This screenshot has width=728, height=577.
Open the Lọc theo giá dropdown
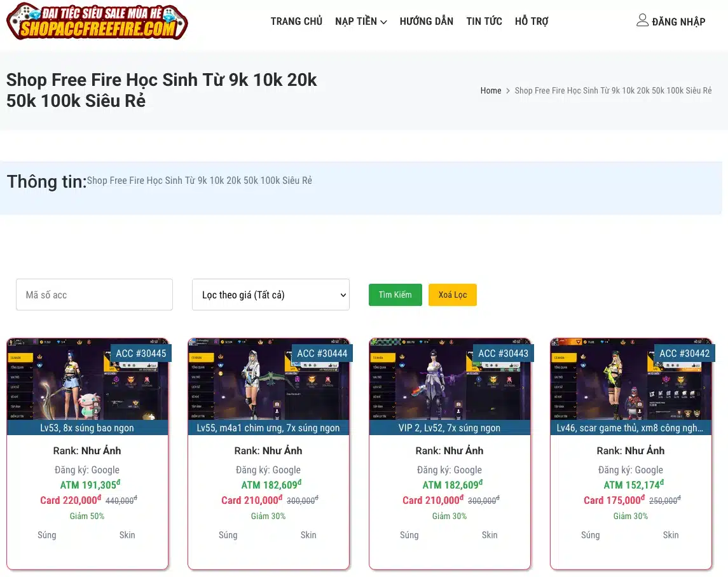pyautogui.click(x=271, y=295)
